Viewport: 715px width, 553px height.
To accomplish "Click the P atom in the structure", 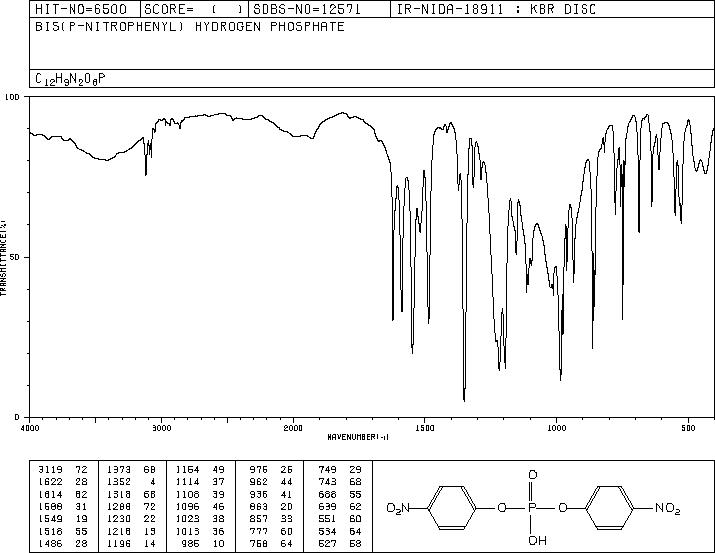I will [532, 508].
